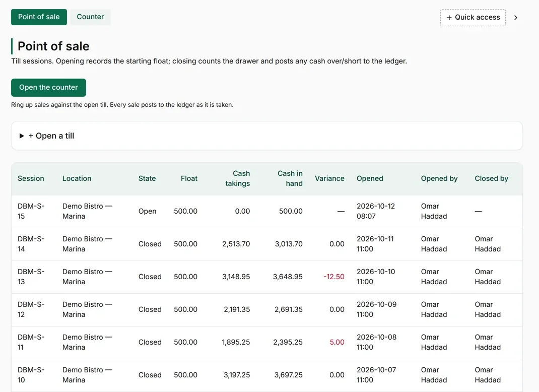Click the Variance column header
Image resolution: width=539 pixels, height=392 pixels.
329,178
